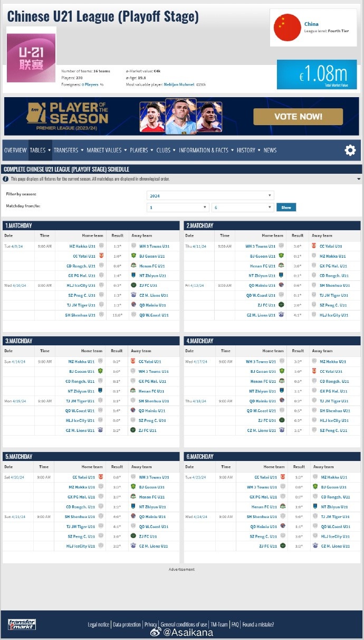Open the Matchday to dropdown showing 6
Viewport: 364px width, 640px height.
[x=243, y=208]
